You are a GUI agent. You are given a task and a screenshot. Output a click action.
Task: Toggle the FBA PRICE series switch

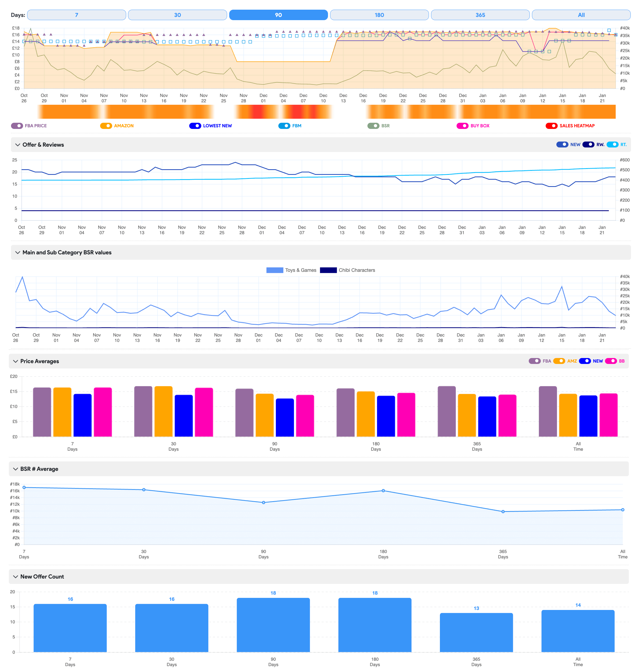(x=17, y=126)
